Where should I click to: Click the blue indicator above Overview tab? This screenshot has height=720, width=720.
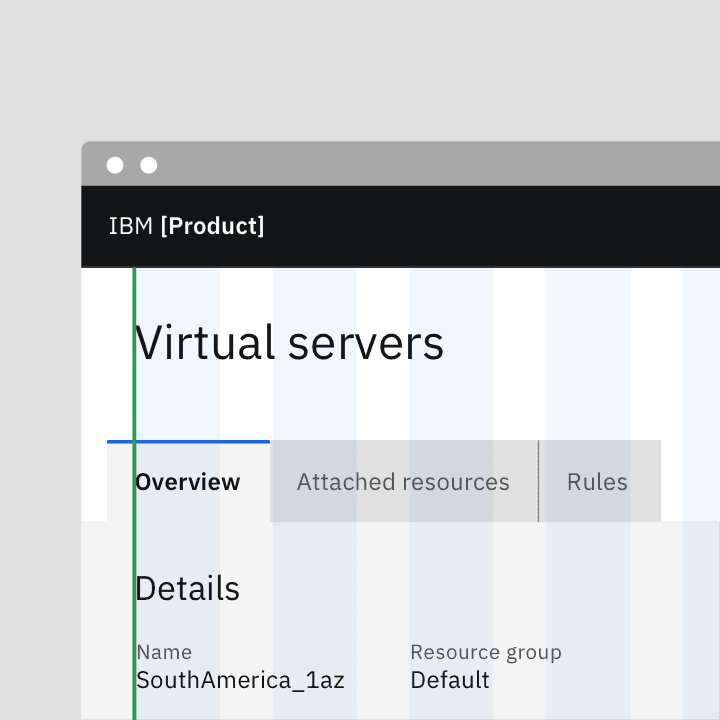click(x=188, y=441)
